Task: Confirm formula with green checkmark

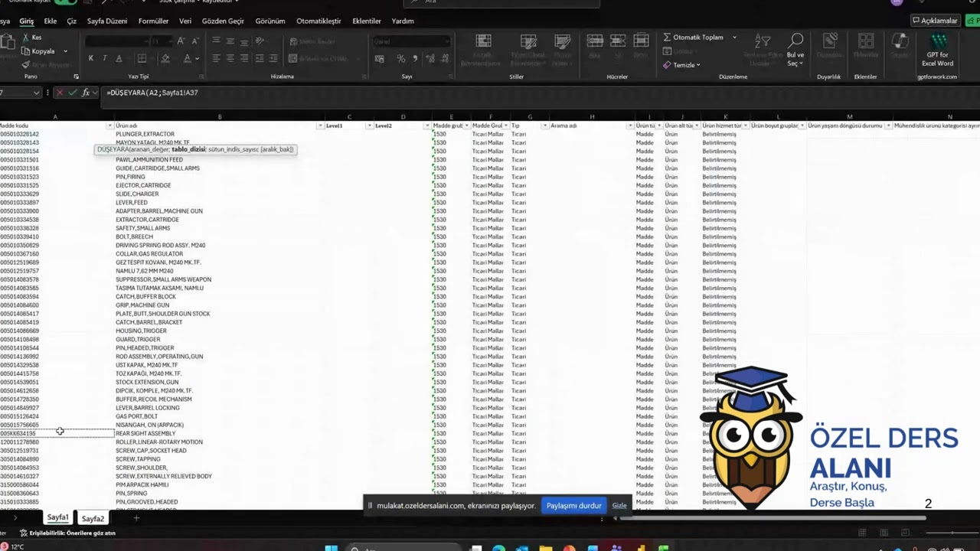Action: click(73, 93)
